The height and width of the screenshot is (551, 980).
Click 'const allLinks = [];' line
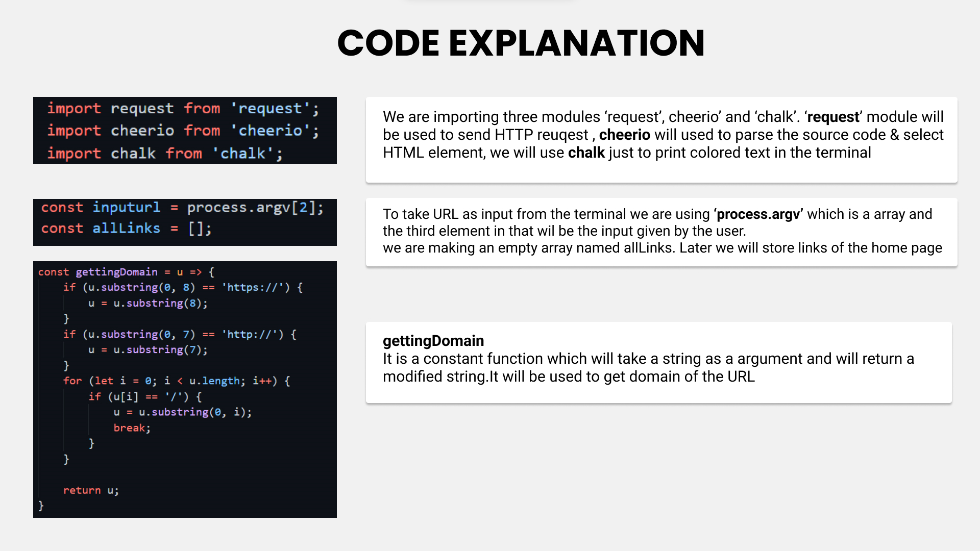click(126, 228)
